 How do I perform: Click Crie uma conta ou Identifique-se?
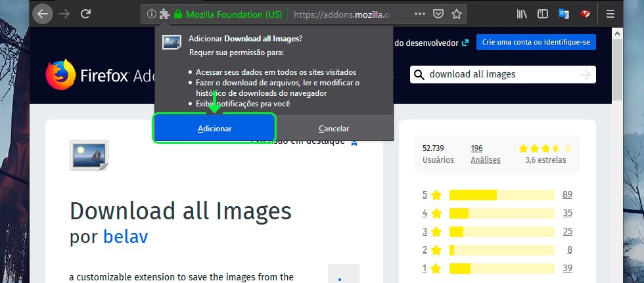pyautogui.click(x=536, y=42)
